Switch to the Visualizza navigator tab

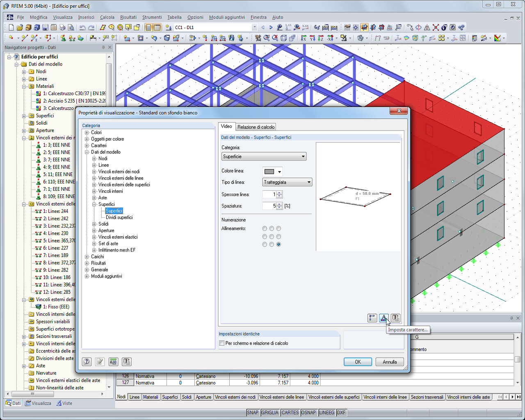38,403
